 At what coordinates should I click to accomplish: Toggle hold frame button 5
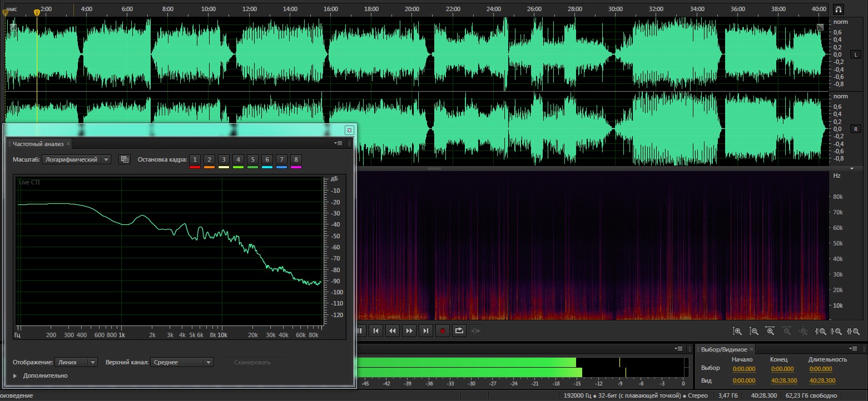252,159
